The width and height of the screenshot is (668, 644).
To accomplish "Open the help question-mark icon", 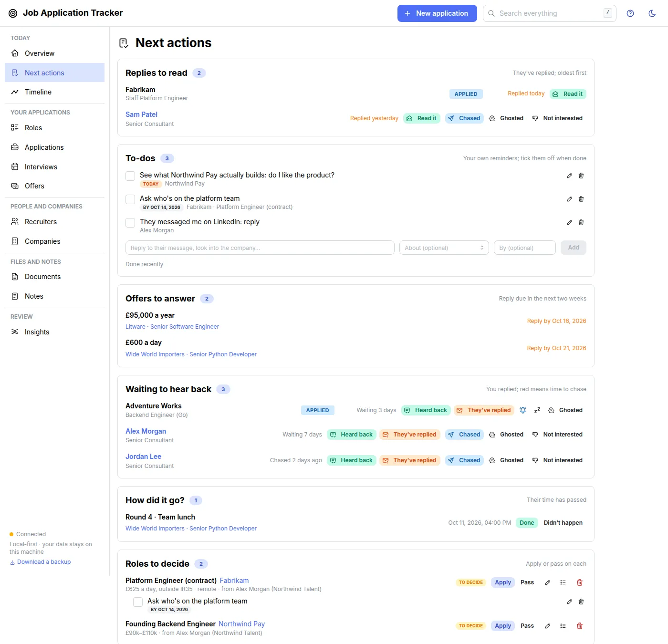I will (x=630, y=13).
